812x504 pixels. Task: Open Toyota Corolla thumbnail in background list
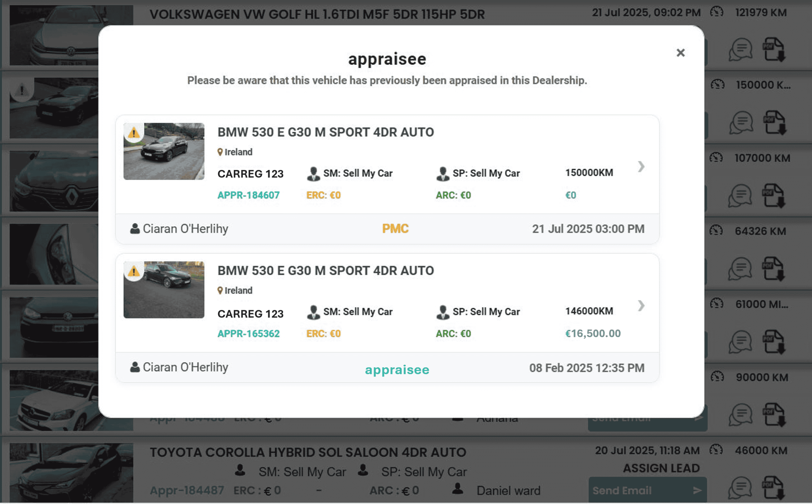click(71, 473)
